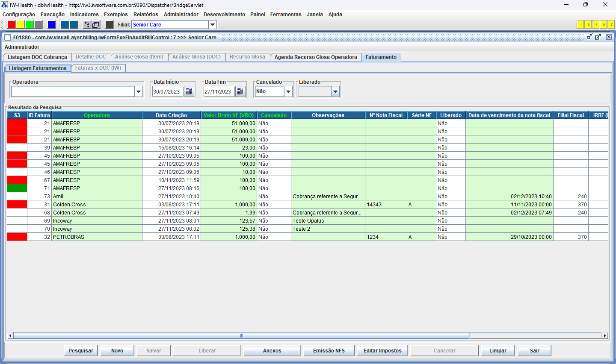Click yellow shortcut button numbered 1
This screenshot has width=616, height=364.
580,25
